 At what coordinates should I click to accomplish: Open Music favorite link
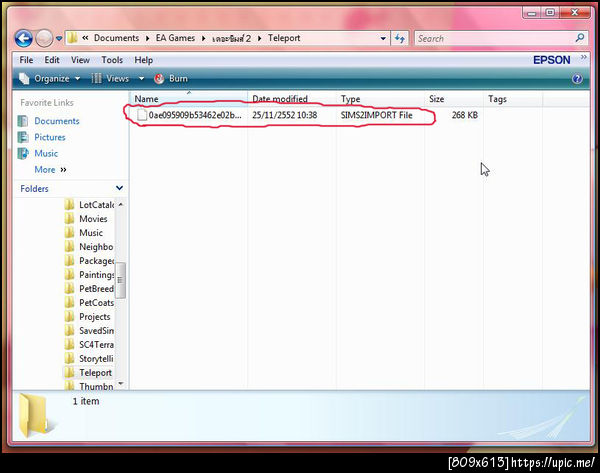46,153
